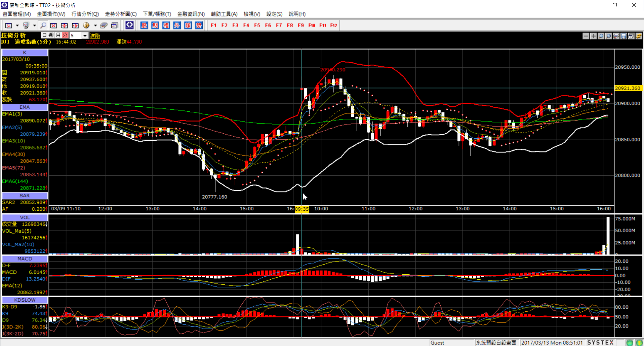Click the KDSLOW indicator panel header
Image resolution: width=644 pixels, height=346 pixels.
pos(25,300)
